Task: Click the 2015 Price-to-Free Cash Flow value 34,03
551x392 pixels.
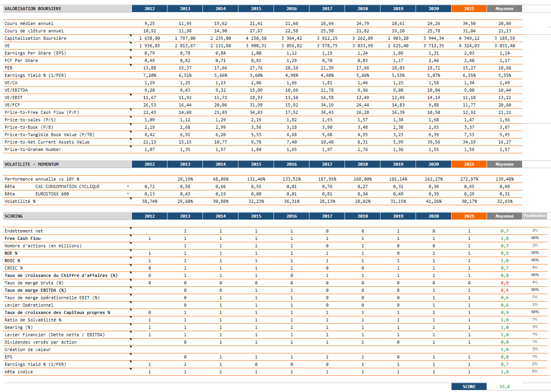Action: [256, 112]
